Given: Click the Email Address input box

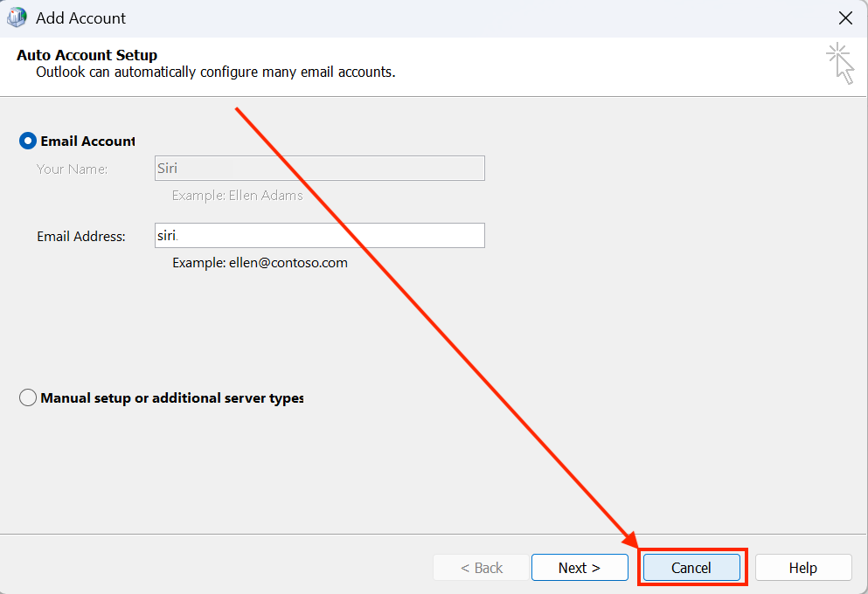Looking at the screenshot, I should click(319, 235).
